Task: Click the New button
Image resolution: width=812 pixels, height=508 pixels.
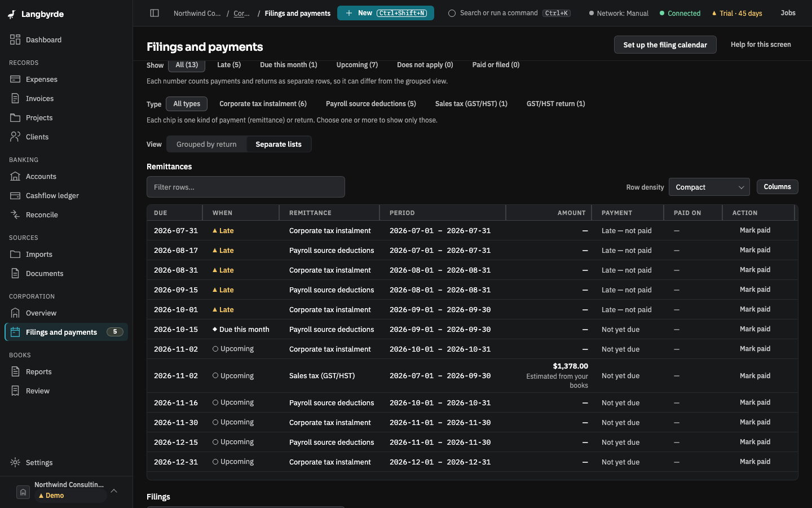Action: click(x=386, y=13)
